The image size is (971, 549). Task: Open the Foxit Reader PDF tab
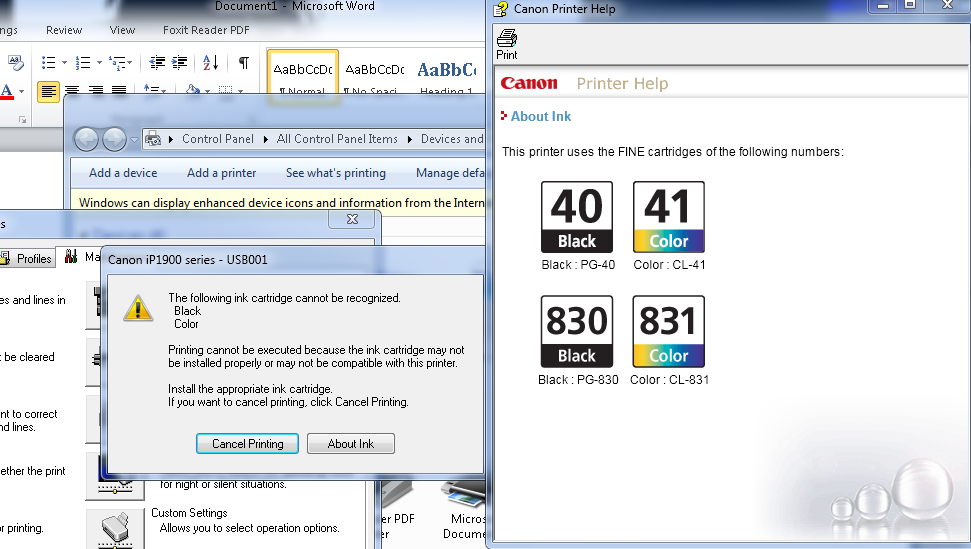click(x=206, y=30)
